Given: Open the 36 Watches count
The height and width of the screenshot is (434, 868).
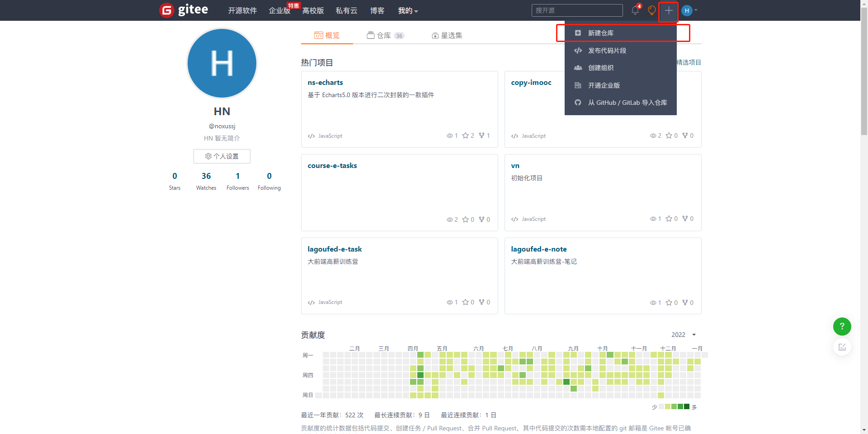Looking at the screenshot, I should 206,181.
